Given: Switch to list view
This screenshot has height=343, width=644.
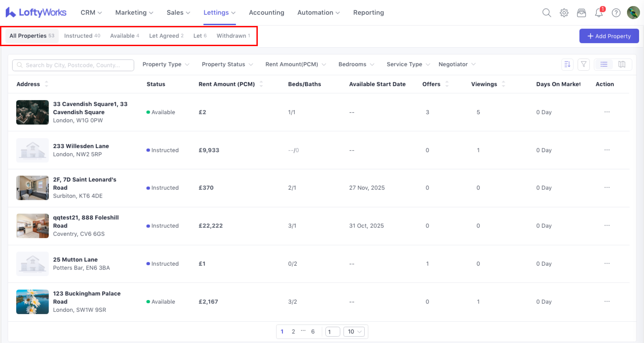Looking at the screenshot, I should 604,64.
